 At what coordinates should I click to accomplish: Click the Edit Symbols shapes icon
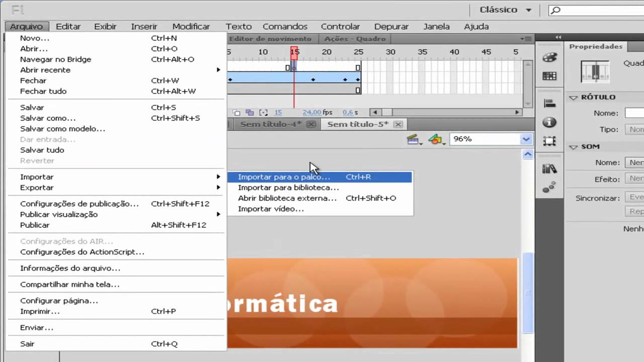436,139
